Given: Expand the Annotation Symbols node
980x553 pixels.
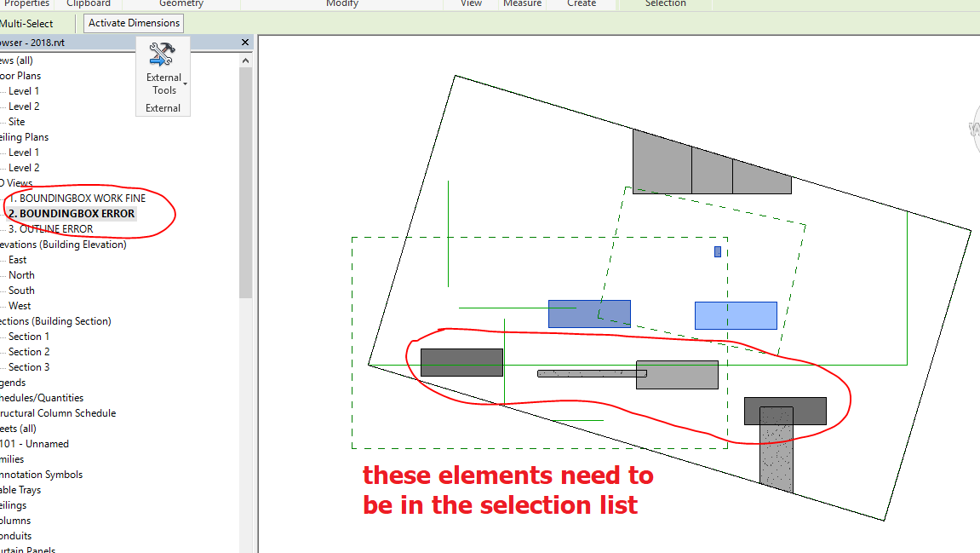Looking at the screenshot, I should click(x=41, y=474).
